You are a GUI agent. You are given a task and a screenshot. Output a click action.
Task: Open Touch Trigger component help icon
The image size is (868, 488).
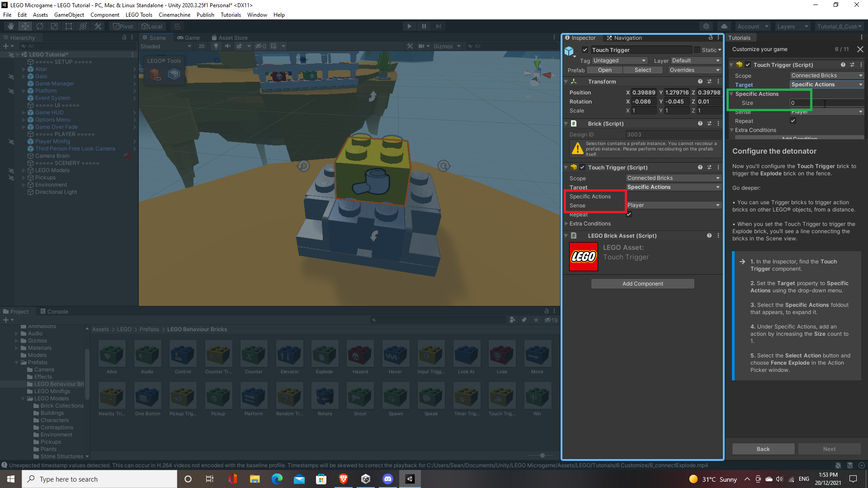point(700,167)
